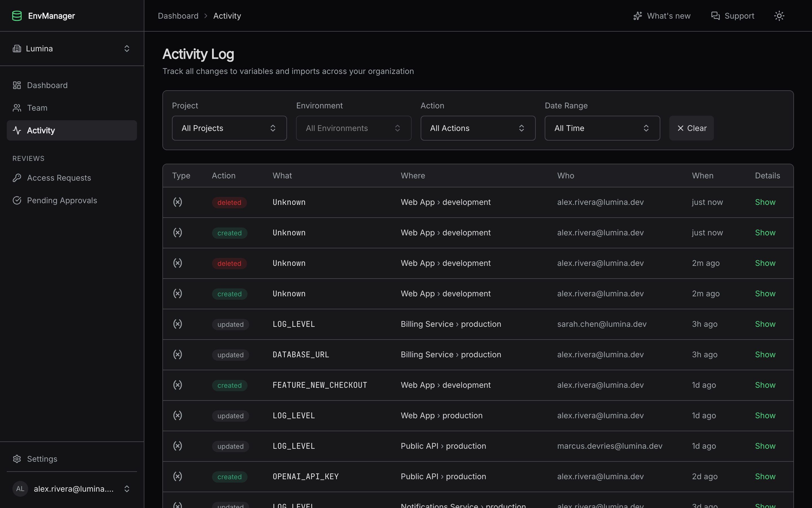Click marcus.devries@lumina.dev email
This screenshot has width=812, height=508.
pyautogui.click(x=610, y=446)
